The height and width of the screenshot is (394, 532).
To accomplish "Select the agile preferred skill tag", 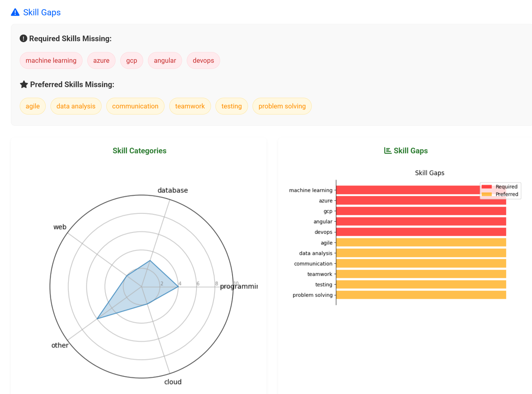I will [32, 106].
